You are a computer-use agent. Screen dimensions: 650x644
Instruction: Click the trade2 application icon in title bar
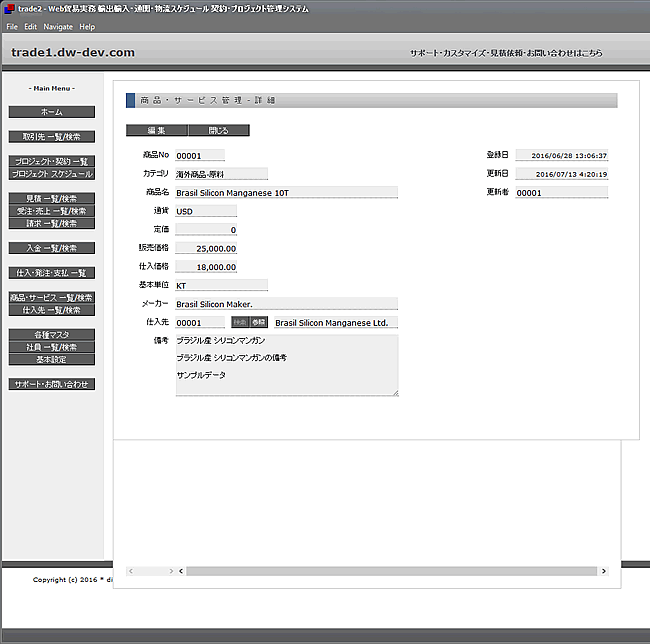point(9,9)
